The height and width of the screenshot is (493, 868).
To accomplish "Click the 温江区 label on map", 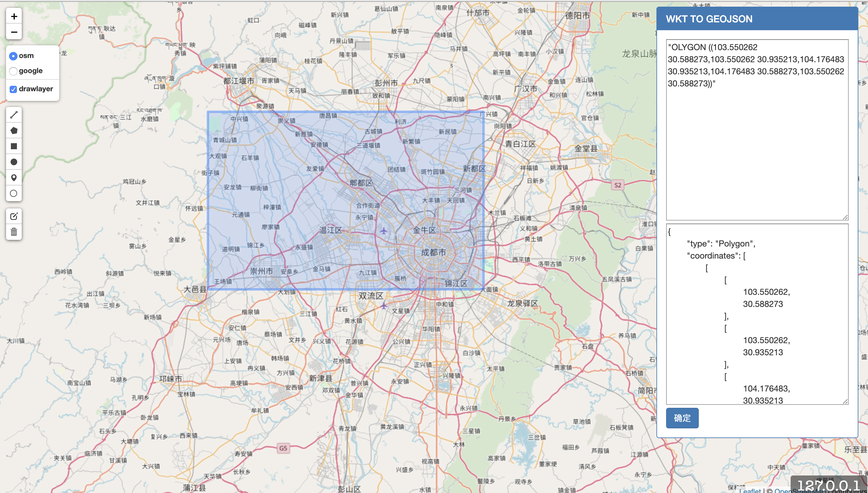I will (x=331, y=230).
